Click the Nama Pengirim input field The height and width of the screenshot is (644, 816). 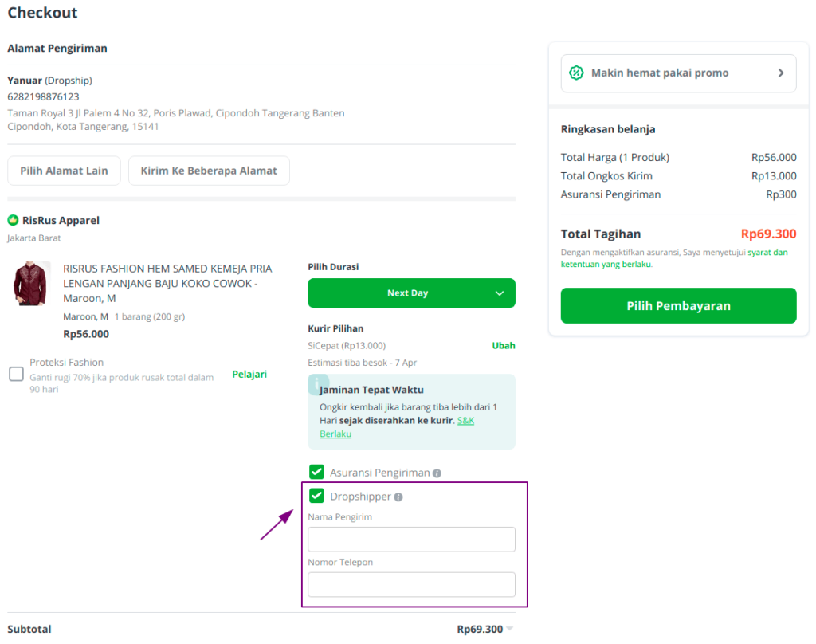(x=412, y=540)
